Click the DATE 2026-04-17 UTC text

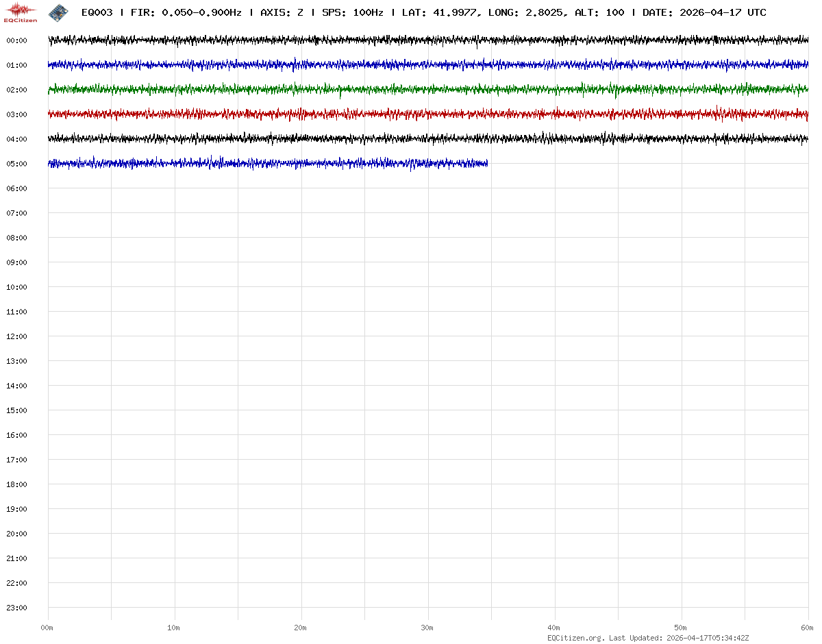[x=704, y=12]
